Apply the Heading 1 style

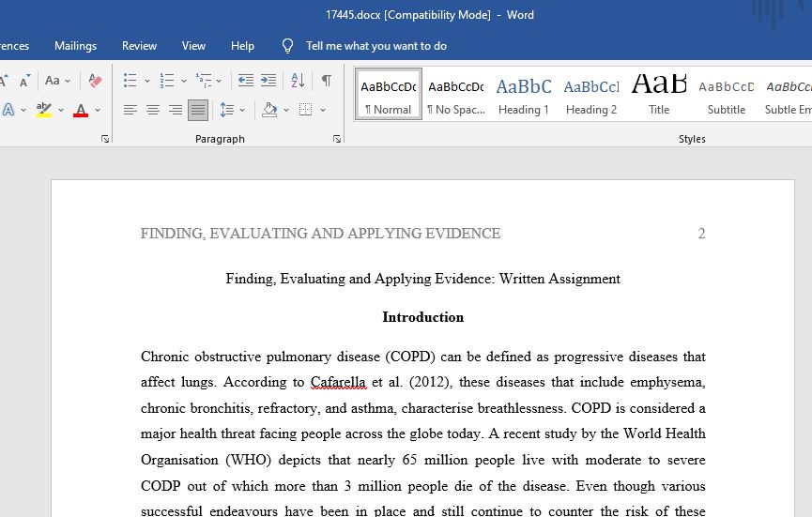pos(524,94)
